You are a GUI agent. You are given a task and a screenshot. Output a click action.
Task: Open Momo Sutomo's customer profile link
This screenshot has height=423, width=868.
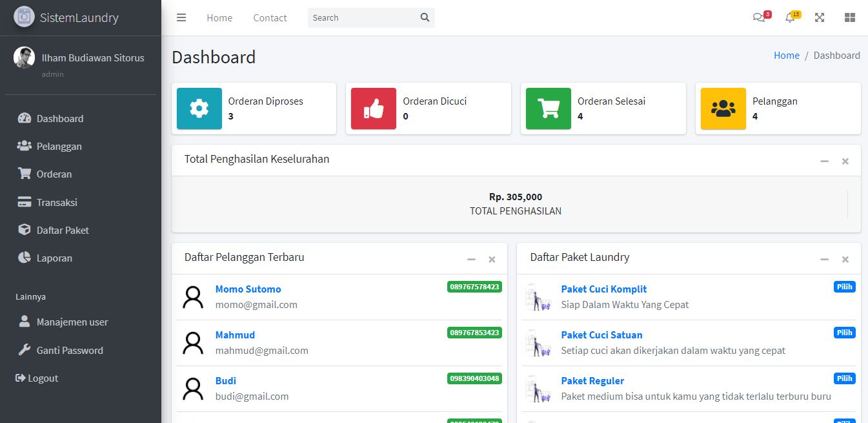click(248, 289)
